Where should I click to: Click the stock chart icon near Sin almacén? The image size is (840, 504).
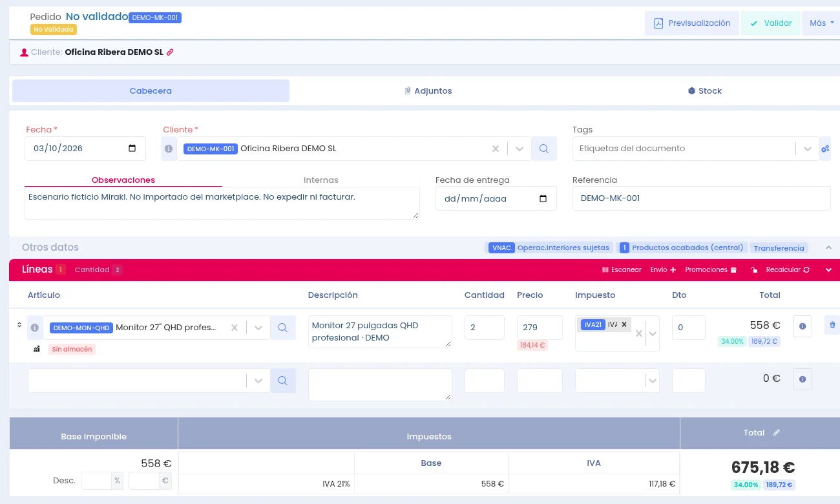(x=37, y=349)
